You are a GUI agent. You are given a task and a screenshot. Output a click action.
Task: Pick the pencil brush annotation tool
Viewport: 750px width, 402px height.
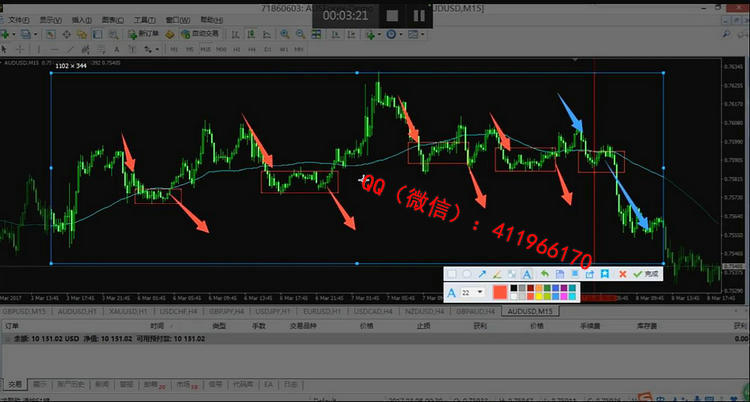(x=497, y=273)
